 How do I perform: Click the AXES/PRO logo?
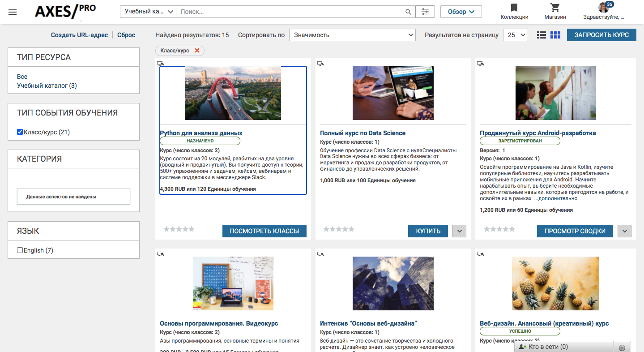tap(65, 12)
